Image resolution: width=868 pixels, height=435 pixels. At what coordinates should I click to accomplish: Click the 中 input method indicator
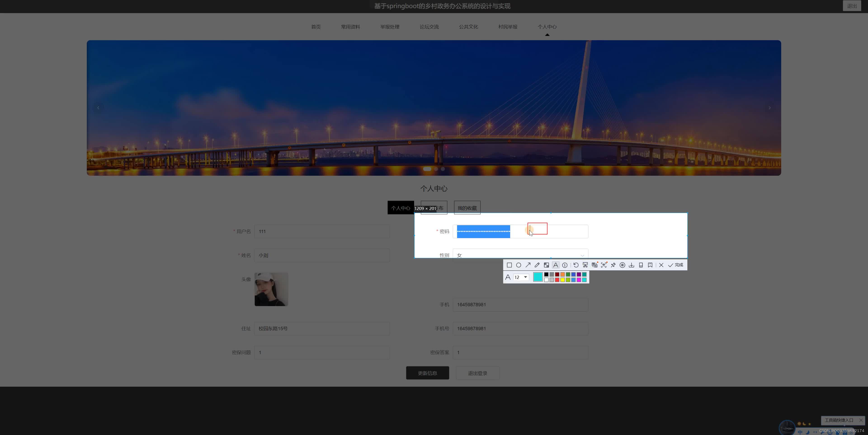800,432
